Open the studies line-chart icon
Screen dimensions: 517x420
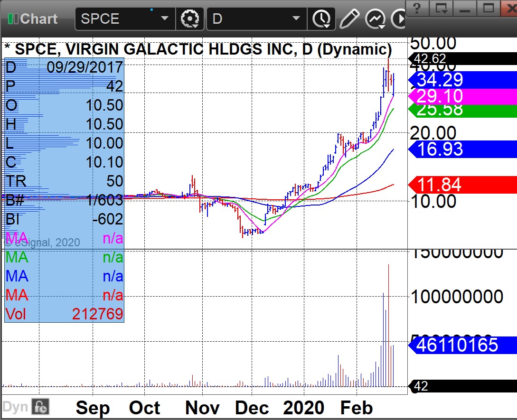(375, 19)
